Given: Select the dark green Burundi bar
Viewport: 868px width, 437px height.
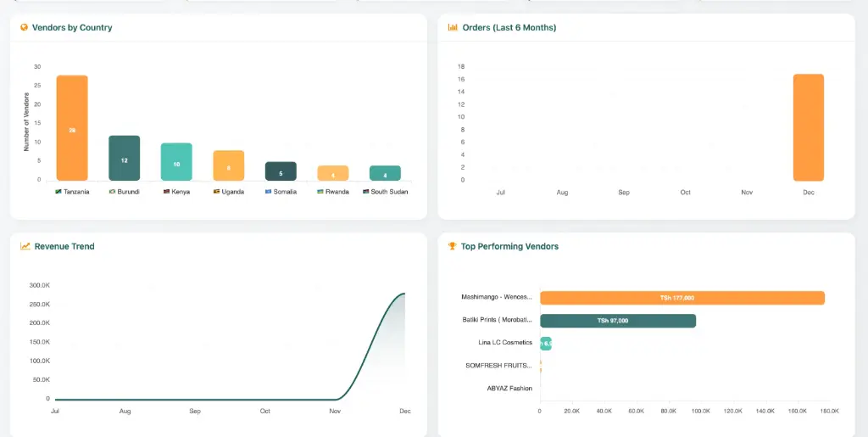Looking at the screenshot, I should point(124,158).
